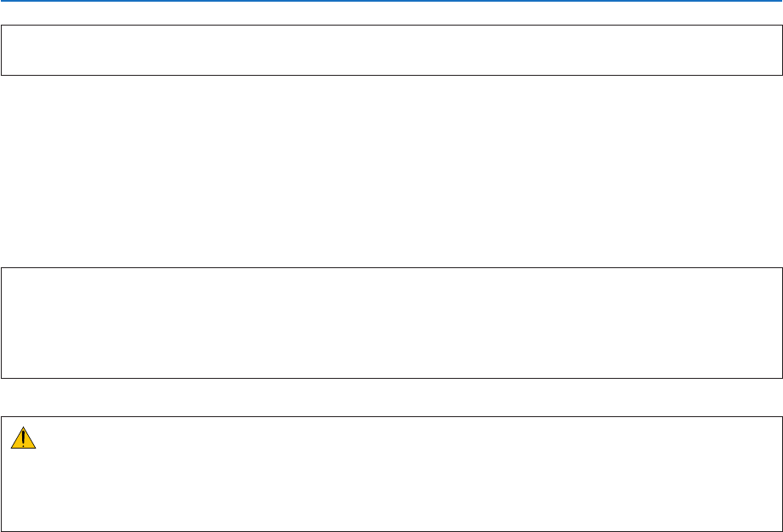Click the blank area between the first and middle boxes

391,170
